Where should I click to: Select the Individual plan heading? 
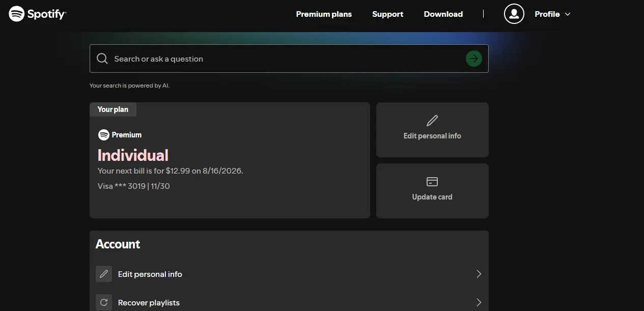[133, 155]
